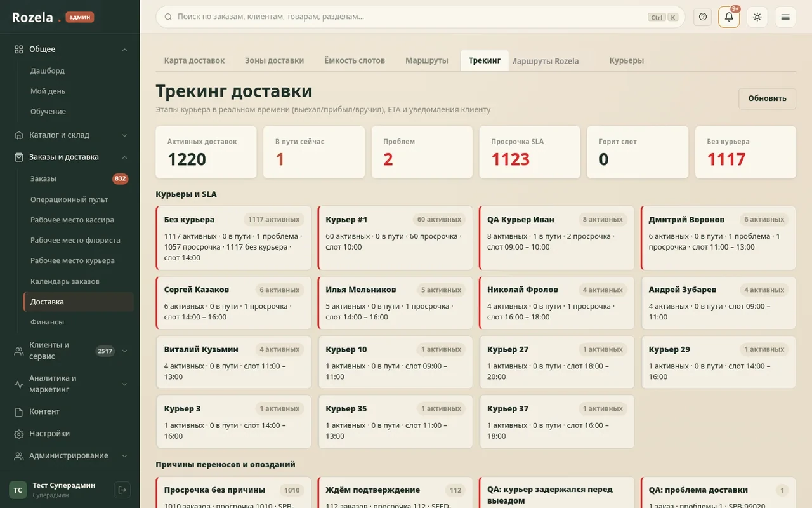Click the Rozela logo

36,17
